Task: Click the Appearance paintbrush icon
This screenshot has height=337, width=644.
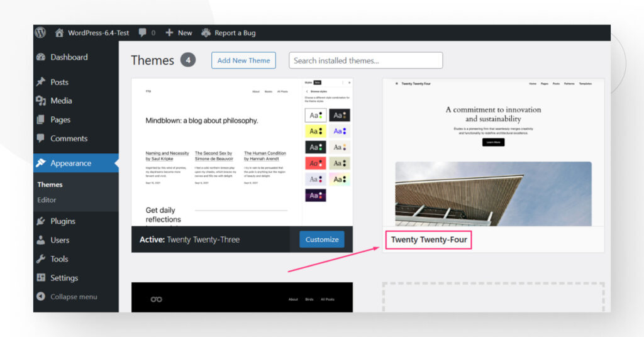Action: [x=41, y=163]
